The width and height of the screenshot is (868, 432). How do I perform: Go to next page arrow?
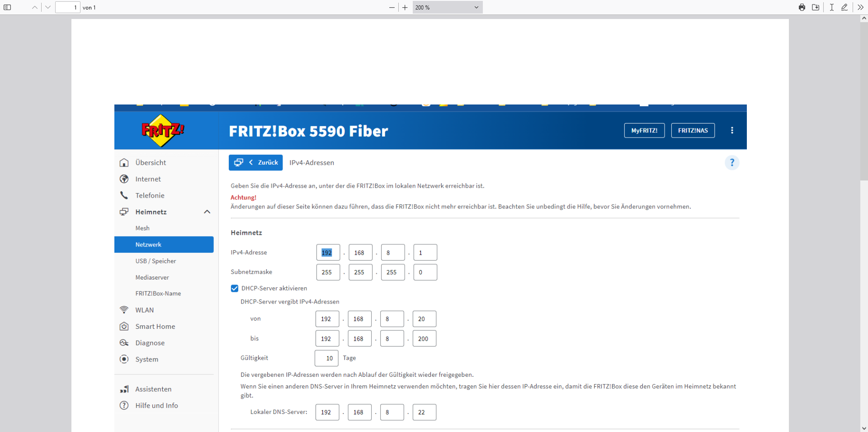click(48, 7)
